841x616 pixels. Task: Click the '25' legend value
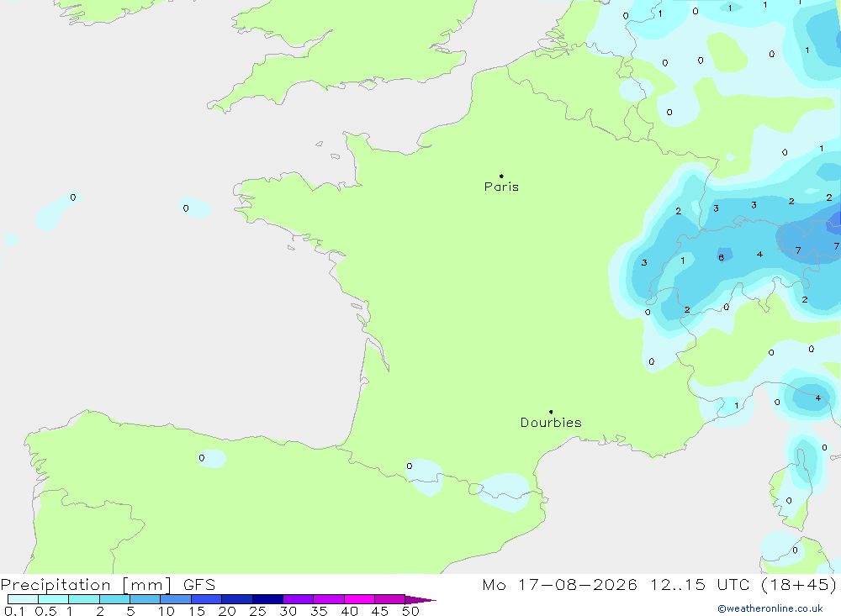click(258, 611)
